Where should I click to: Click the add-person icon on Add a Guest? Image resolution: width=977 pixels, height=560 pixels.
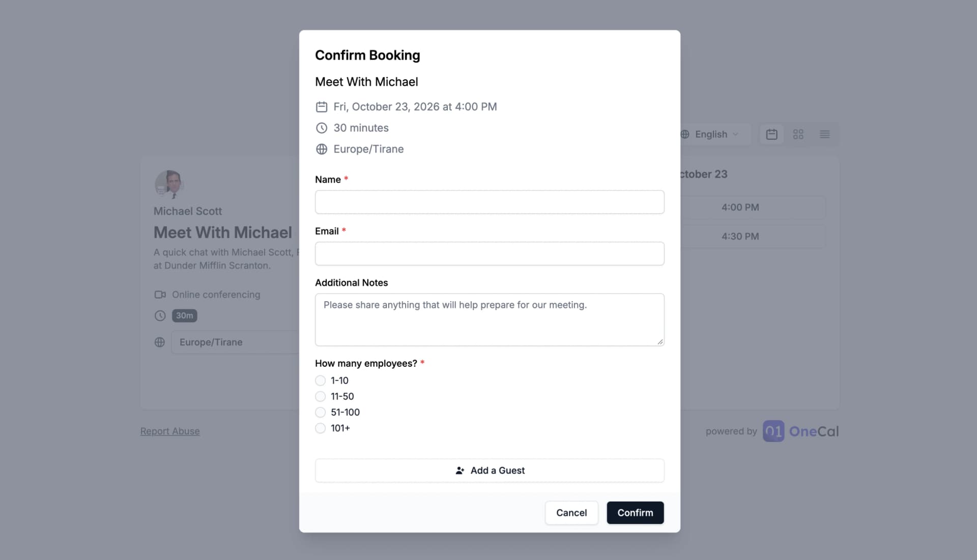(460, 470)
